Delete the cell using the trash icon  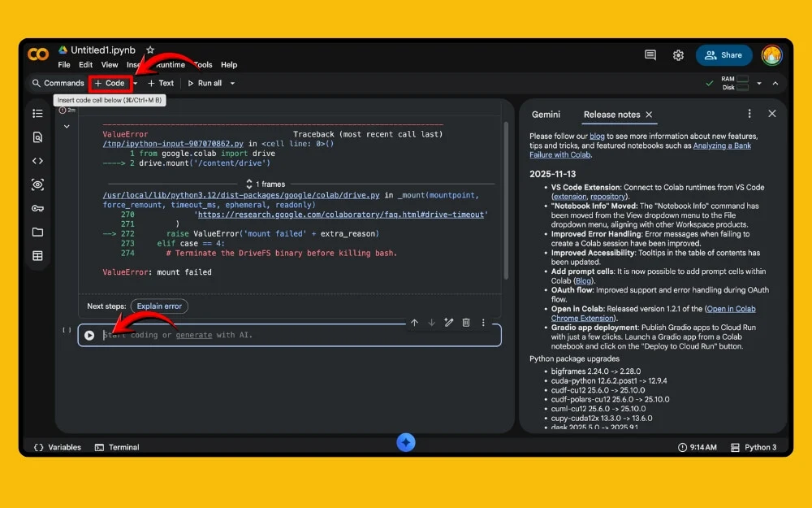[466, 323]
